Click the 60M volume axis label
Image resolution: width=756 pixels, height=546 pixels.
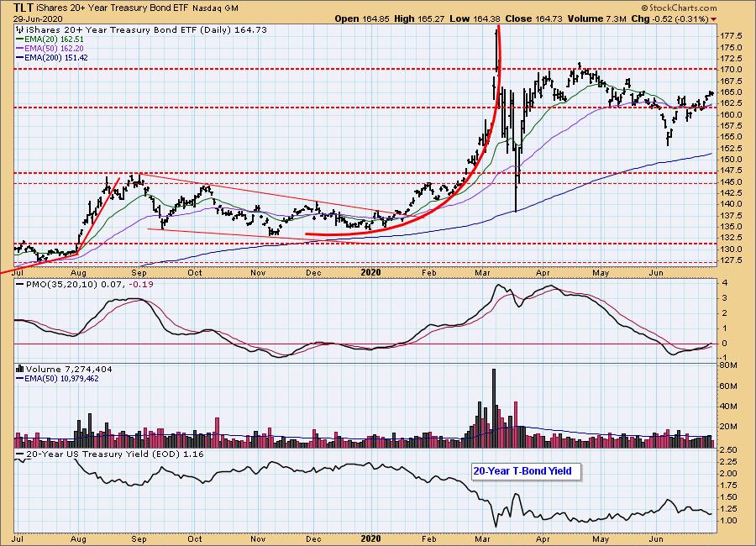(729, 386)
